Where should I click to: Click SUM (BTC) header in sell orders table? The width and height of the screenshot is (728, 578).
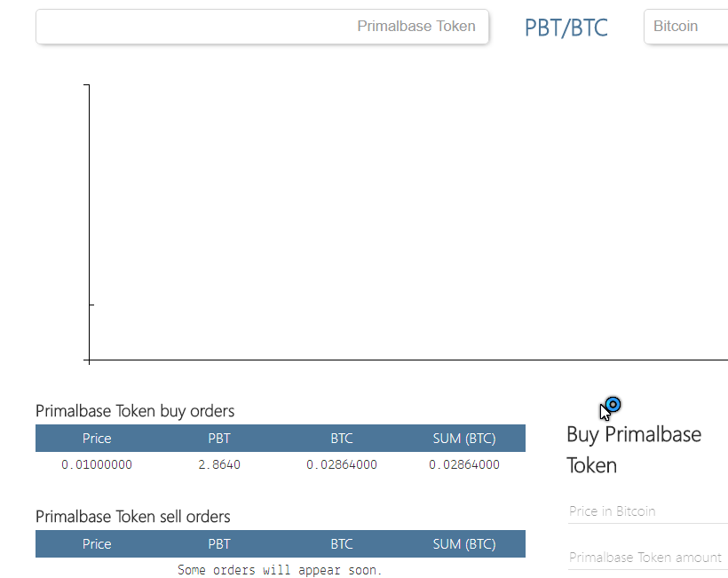(x=464, y=543)
